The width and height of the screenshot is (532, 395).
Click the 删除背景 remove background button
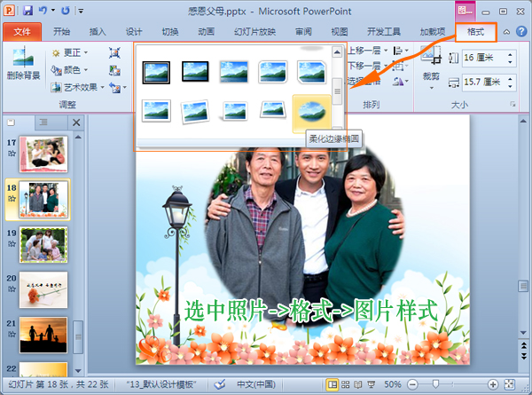click(23, 64)
